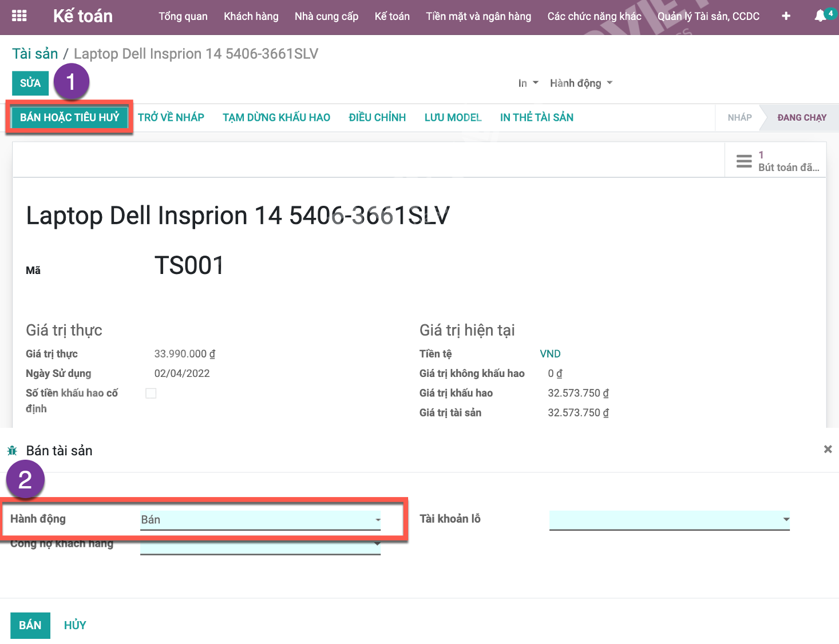Screen dimensions: 839x644
Task: Click Giá trị khấu hao value 32.573.750 ₫
Action: click(x=579, y=393)
